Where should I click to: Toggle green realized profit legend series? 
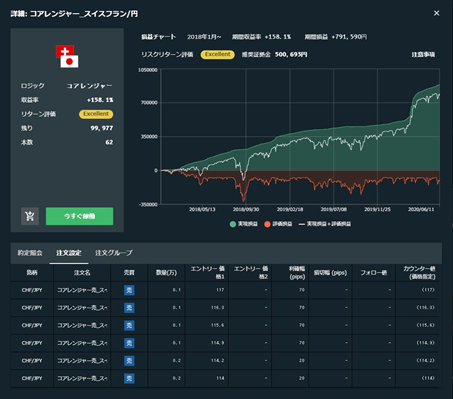(244, 224)
